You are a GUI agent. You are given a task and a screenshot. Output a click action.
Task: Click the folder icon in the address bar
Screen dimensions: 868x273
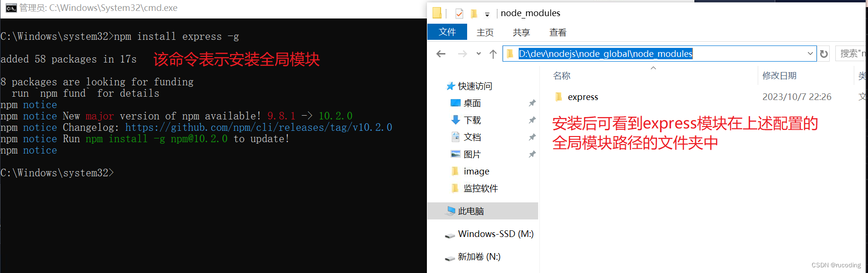click(510, 54)
